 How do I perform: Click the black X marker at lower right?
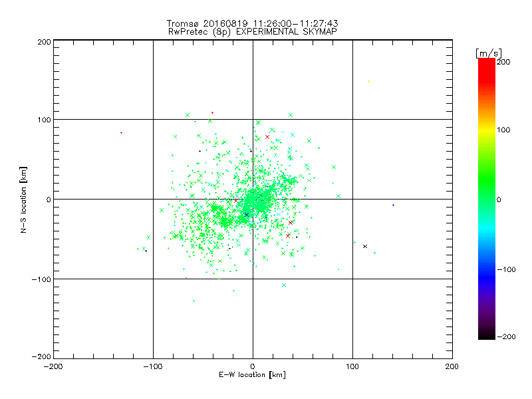pos(365,246)
